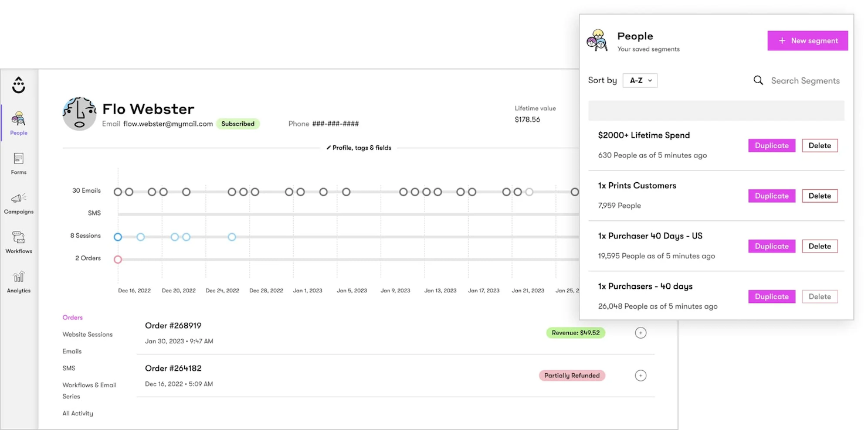Duplicate the $2000+ Lifetime Spend segment
Screen dimensions: 868x430
coord(771,145)
